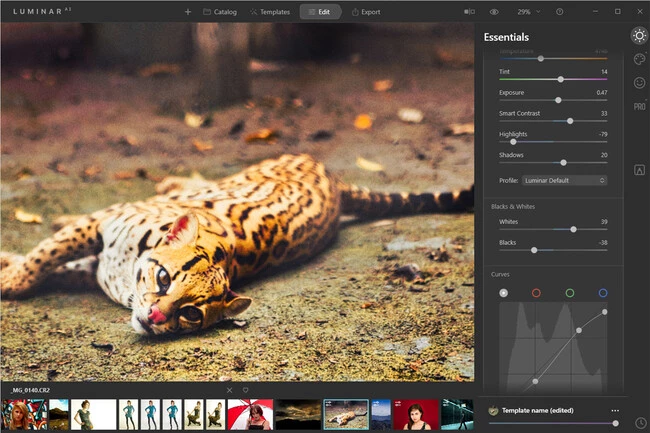Open the Local Masking icon in sidebar
Screen dimensions: 650x433
click(x=639, y=170)
